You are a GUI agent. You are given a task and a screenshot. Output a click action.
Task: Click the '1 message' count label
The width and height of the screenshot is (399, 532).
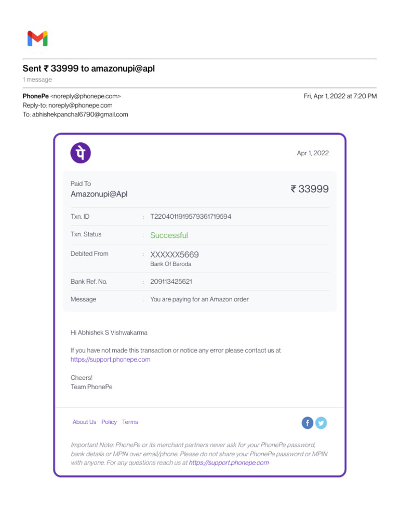(x=37, y=79)
